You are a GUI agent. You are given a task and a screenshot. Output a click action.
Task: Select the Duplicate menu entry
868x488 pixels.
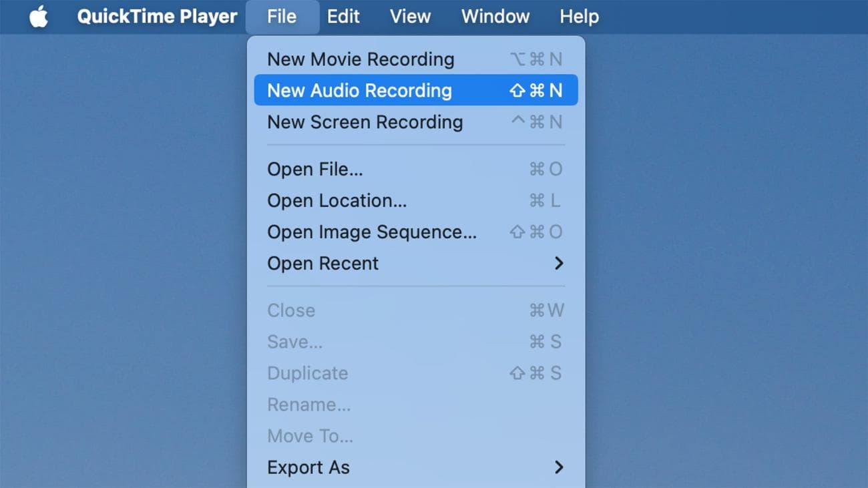coord(307,373)
